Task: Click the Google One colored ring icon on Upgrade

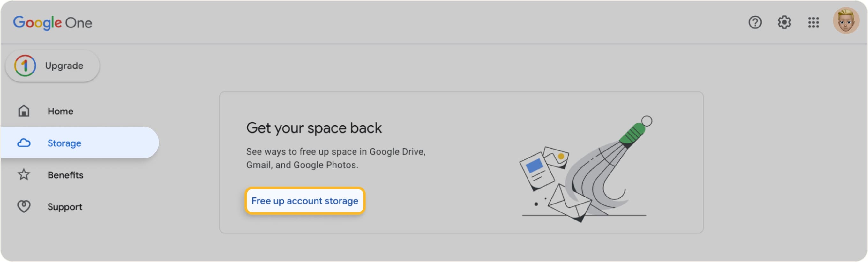Action: pyautogui.click(x=25, y=65)
